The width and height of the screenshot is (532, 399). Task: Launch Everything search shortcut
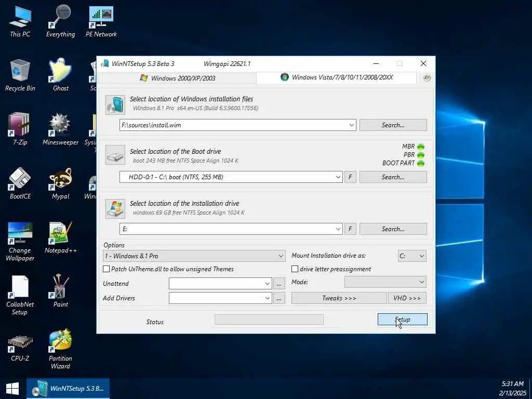pos(60,21)
